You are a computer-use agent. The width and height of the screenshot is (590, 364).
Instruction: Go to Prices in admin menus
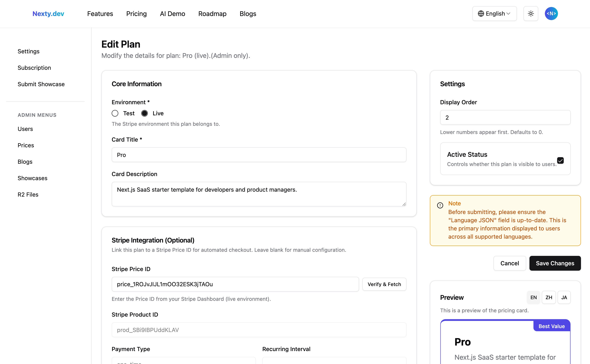click(x=26, y=145)
